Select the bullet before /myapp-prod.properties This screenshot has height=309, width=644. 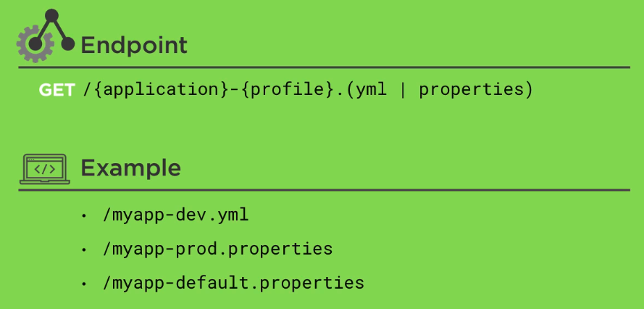coord(85,250)
